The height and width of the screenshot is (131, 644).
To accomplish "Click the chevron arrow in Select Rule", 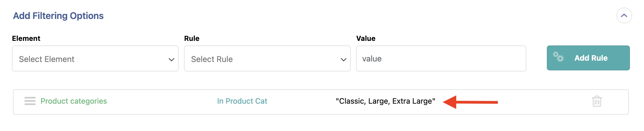I will coord(343,60).
